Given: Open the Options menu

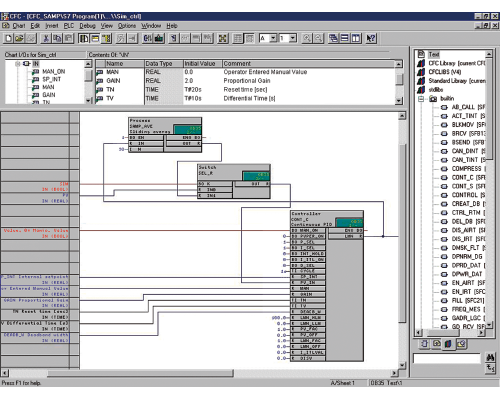Looking at the screenshot, I should (127, 26).
